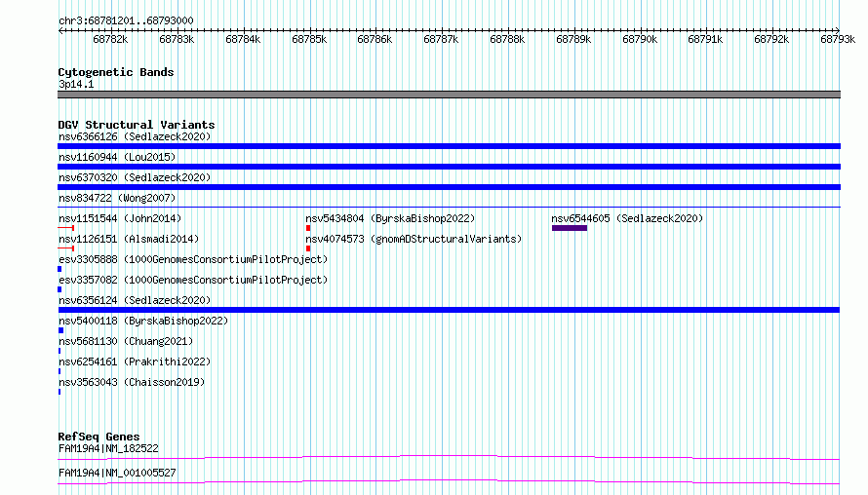Open nsv6356124 (Sedlazeck2020) variant label

[135, 300]
